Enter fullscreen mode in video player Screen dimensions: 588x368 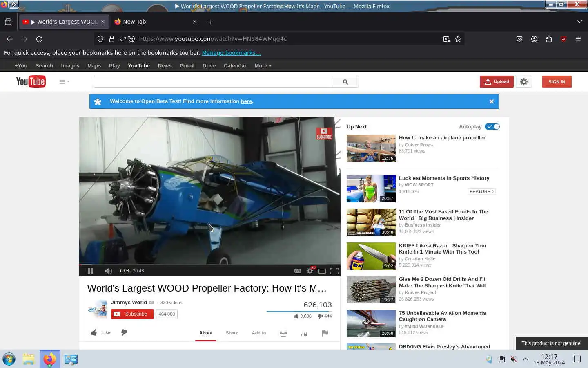(x=334, y=271)
